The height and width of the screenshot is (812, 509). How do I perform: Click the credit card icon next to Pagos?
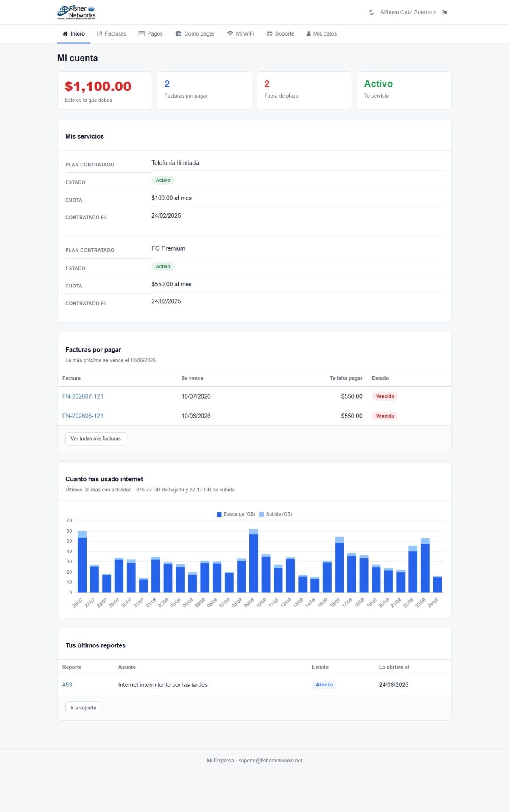tap(142, 34)
